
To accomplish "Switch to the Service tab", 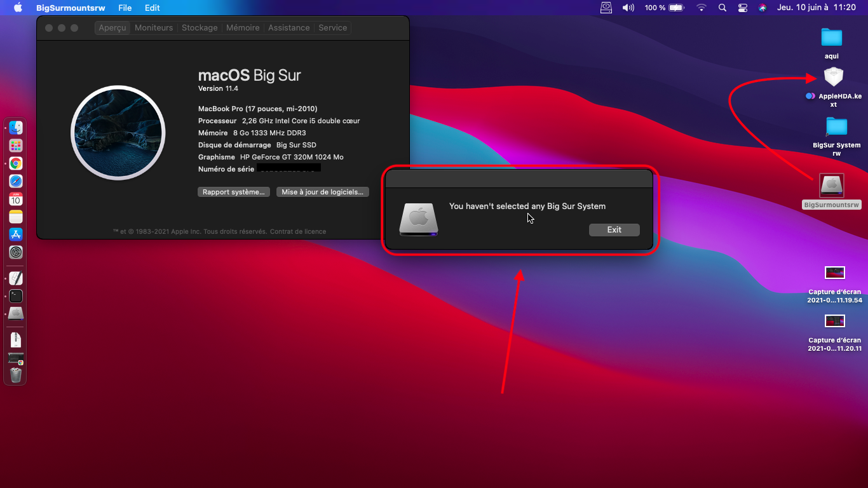I will [x=333, y=28].
